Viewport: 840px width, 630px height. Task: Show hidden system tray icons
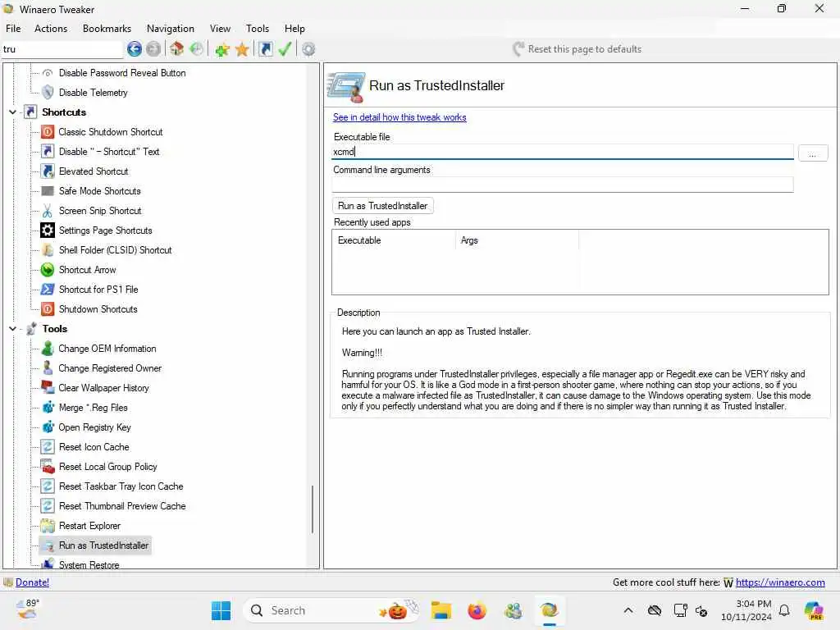(x=628, y=610)
